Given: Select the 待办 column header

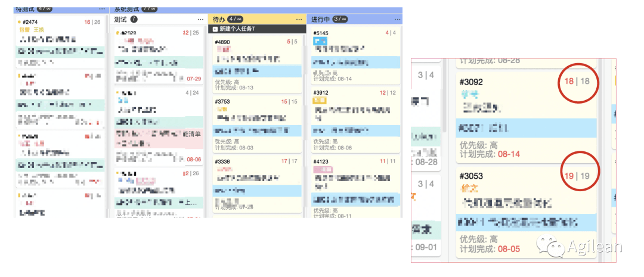Looking at the screenshot, I should click(258, 19).
